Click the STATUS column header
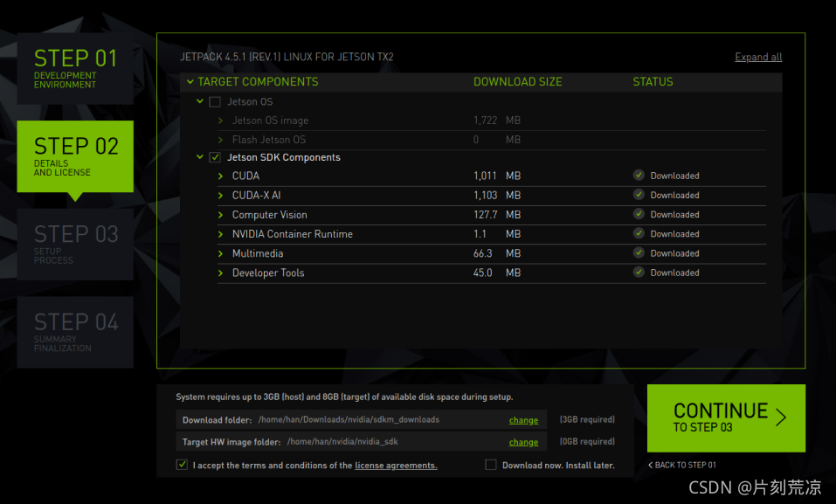Viewport: 836px width, 504px height. click(x=653, y=81)
